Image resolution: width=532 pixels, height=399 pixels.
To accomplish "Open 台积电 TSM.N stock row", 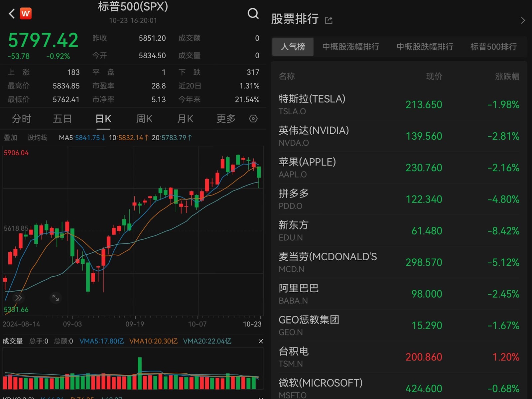I will coord(399,357).
